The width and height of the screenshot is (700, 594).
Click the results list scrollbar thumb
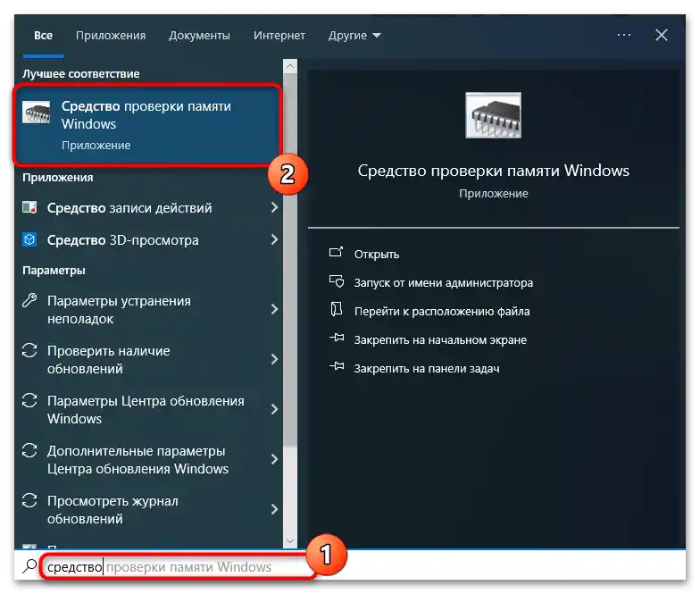(290, 259)
